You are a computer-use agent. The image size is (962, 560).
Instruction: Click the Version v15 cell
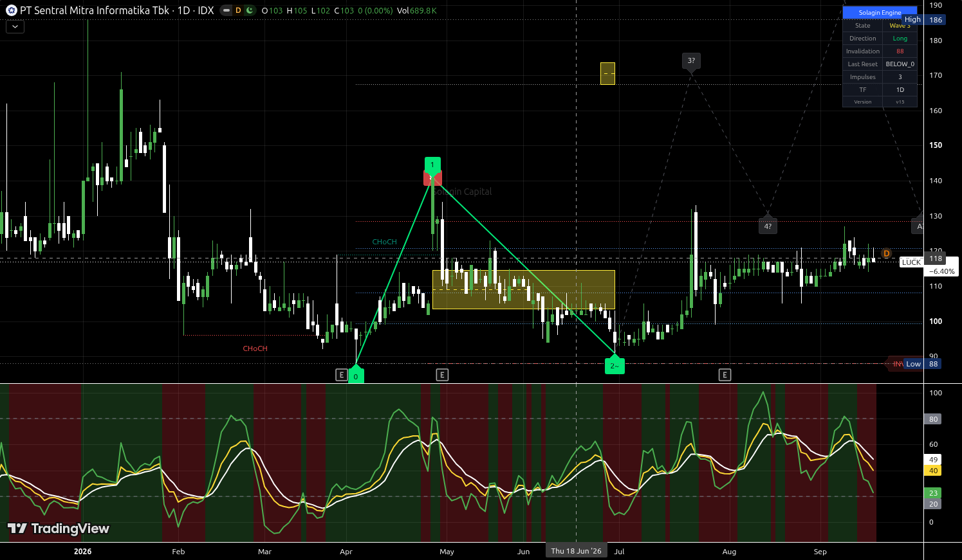900,102
